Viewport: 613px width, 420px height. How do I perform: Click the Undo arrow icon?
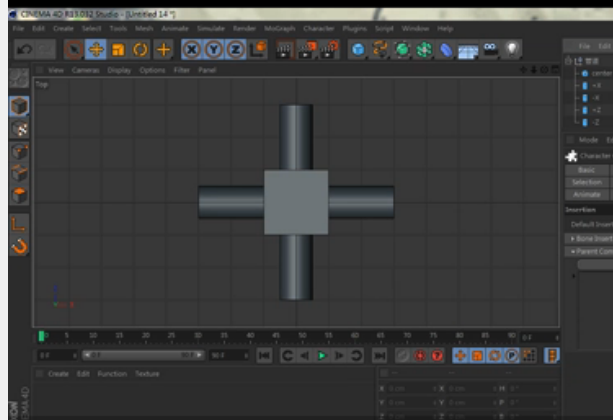click(25, 50)
